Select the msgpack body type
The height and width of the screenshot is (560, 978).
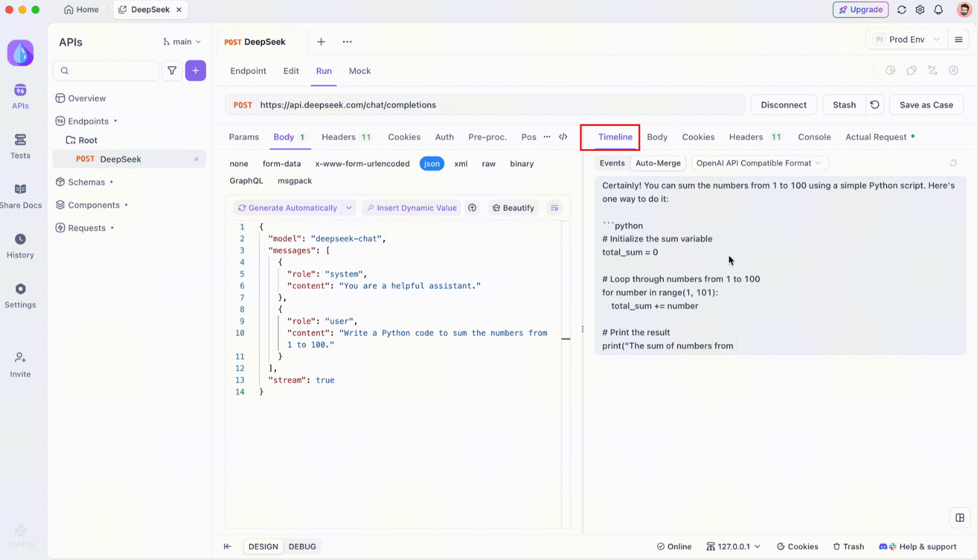pyautogui.click(x=295, y=181)
